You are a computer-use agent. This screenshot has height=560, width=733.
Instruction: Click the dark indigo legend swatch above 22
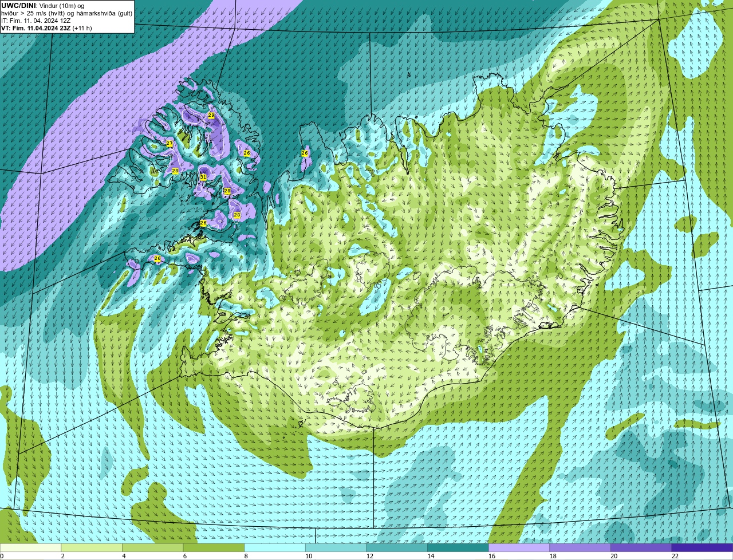pyautogui.click(x=702, y=547)
